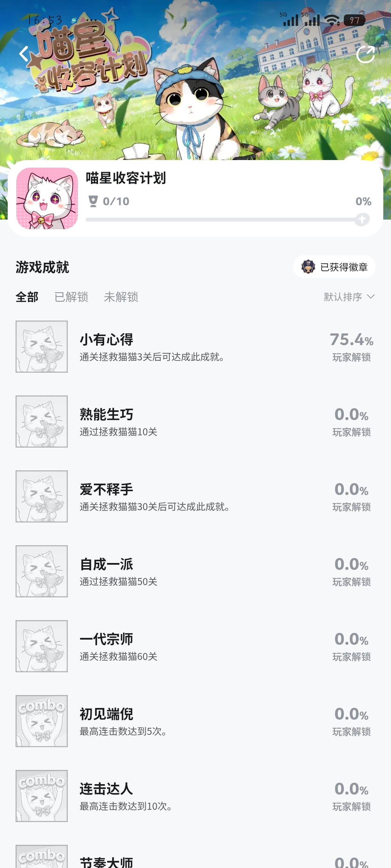Tap the 熟能生巧 achievement icon
The height and width of the screenshot is (868, 391).
(x=42, y=421)
